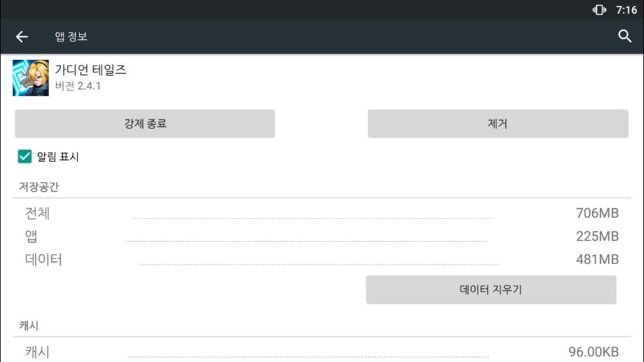Click the 저장공간 section header
This screenshot has height=362, width=644.
(x=39, y=187)
